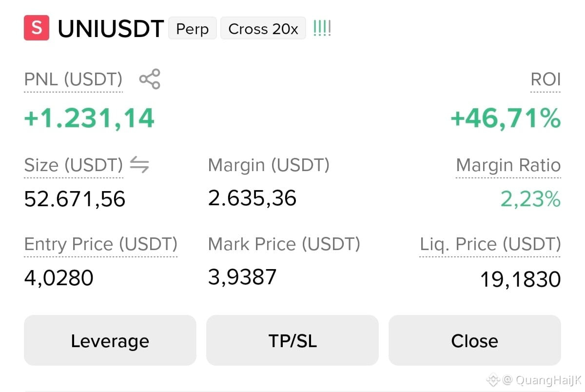The image size is (585, 392).
Task: Open the TP/SL settings button
Action: [292, 340]
